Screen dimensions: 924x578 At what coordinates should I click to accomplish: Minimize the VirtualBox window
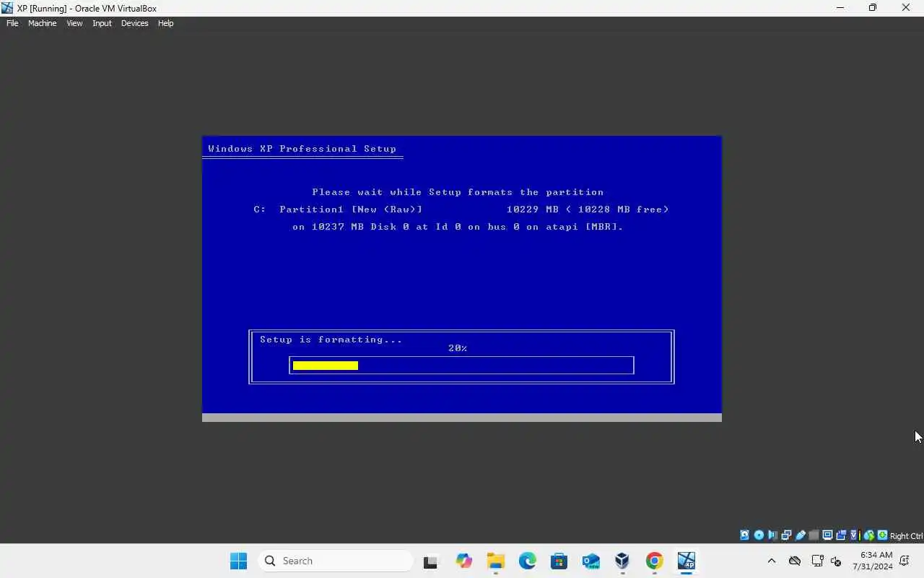pos(840,8)
